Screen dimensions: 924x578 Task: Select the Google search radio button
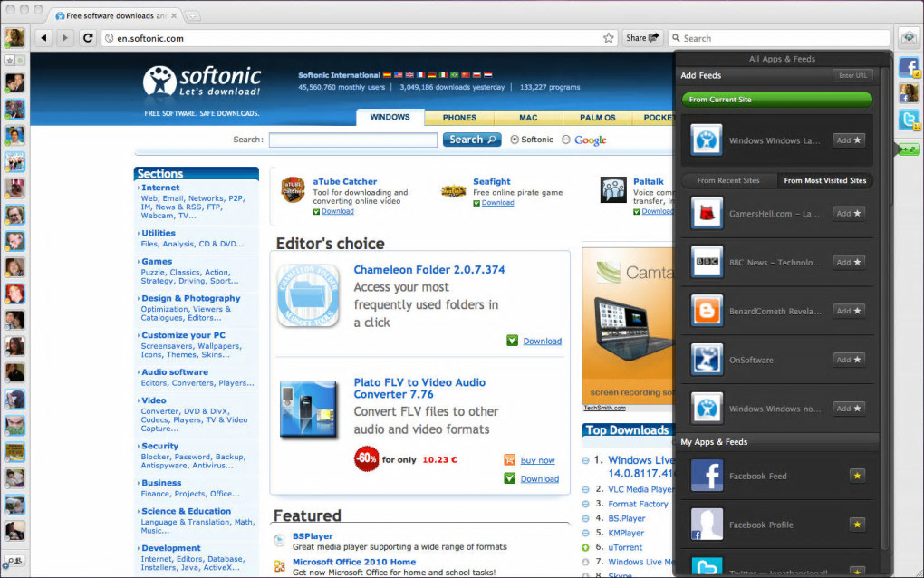(x=565, y=140)
